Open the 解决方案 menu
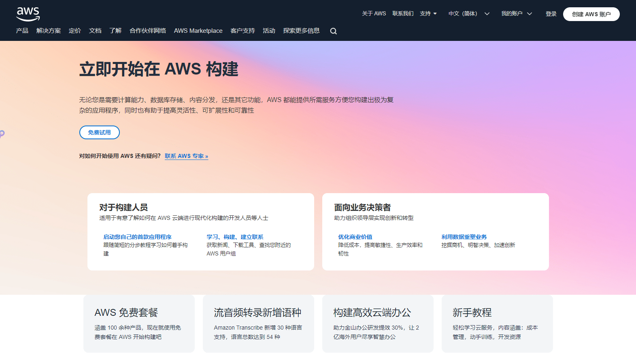Viewport: 636px width, 364px height. [x=49, y=31]
